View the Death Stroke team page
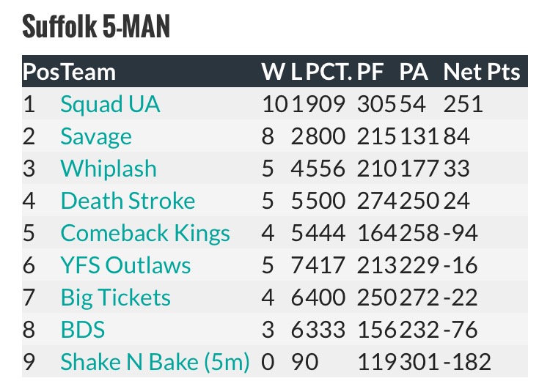Image resolution: width=550 pixels, height=392 pixels. click(128, 201)
